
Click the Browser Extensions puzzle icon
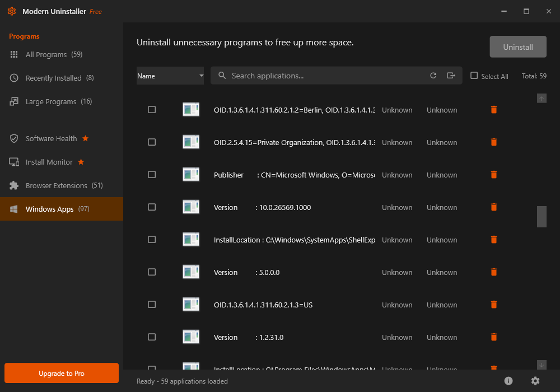point(14,186)
